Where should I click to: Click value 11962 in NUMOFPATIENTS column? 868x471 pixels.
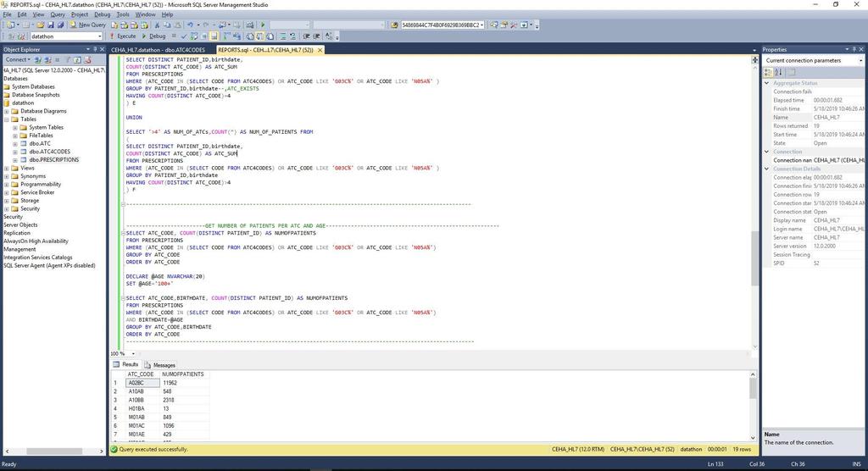tap(170, 383)
